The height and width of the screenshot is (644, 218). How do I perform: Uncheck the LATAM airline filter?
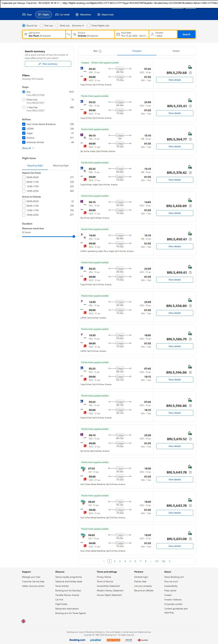(24, 129)
